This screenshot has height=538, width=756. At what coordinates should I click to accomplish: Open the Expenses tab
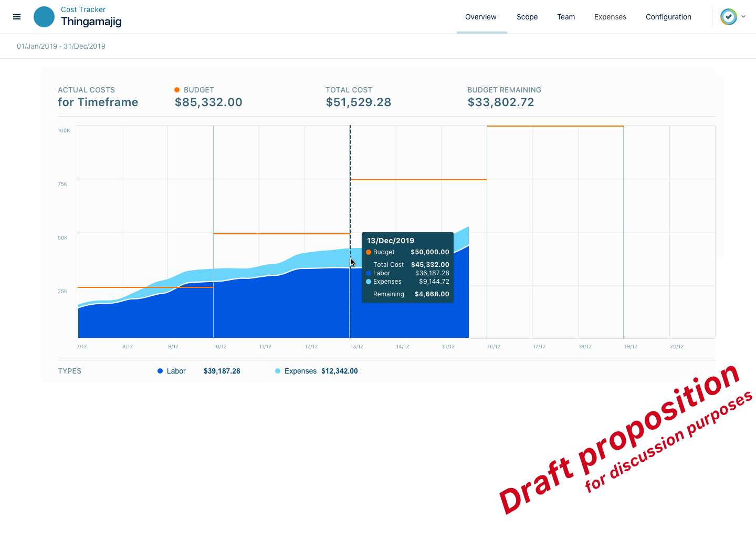(610, 17)
